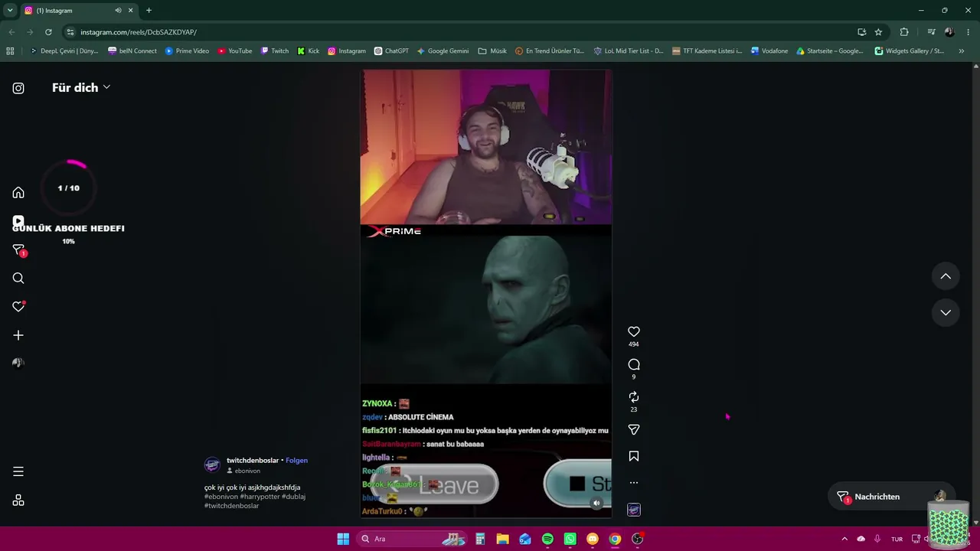
Task: Go to Instagram Home feed
Action: (x=18, y=193)
